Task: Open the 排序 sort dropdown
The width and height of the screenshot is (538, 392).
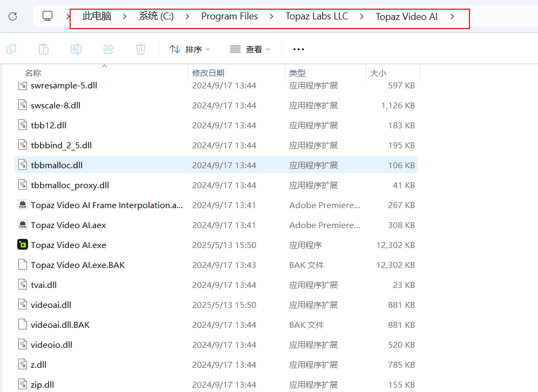Action: tap(190, 50)
